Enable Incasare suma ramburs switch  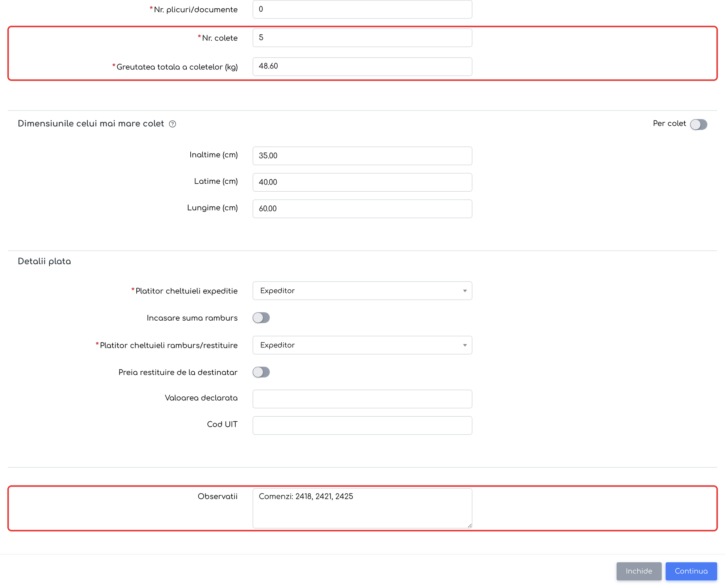pos(261,318)
